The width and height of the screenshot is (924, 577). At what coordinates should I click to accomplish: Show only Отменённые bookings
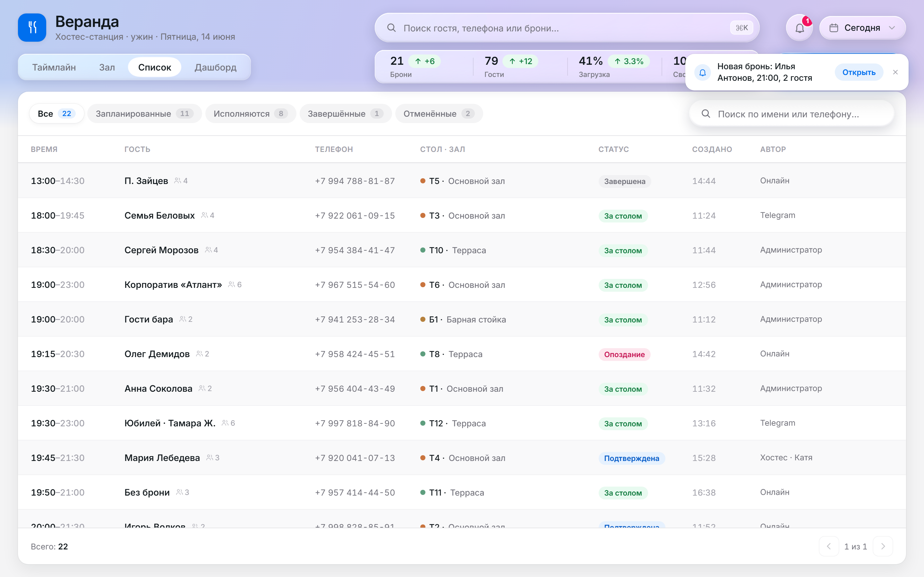[x=439, y=114]
